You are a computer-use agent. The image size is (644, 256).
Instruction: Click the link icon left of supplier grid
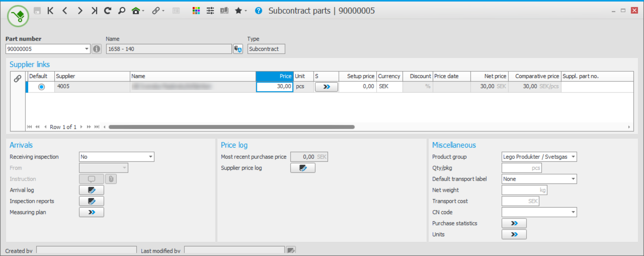(x=18, y=79)
